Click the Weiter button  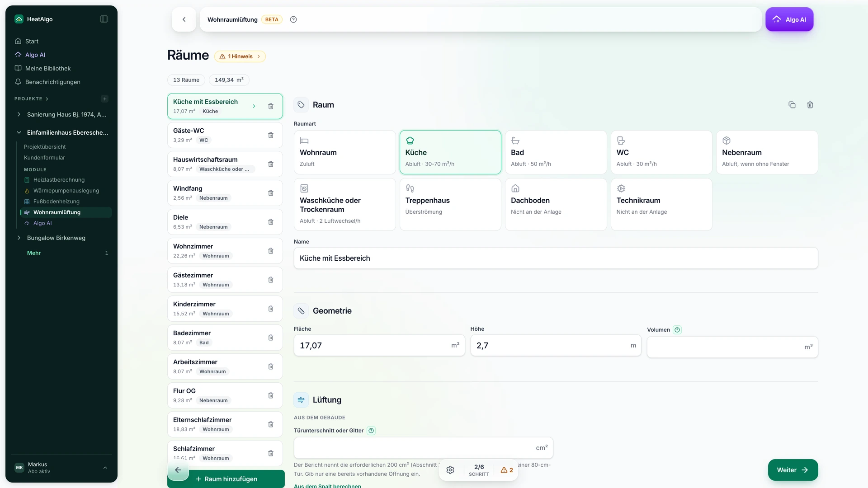point(793,470)
